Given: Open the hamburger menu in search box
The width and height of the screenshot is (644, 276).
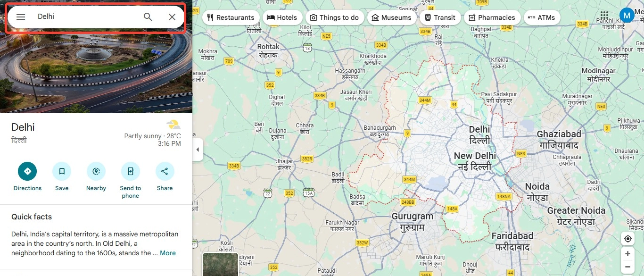Looking at the screenshot, I should click(x=21, y=17).
